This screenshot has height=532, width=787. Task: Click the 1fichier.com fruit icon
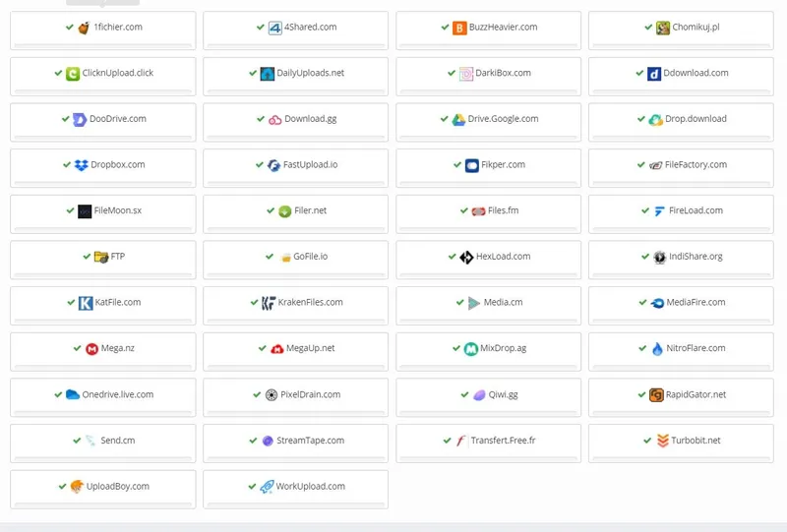[84, 28]
